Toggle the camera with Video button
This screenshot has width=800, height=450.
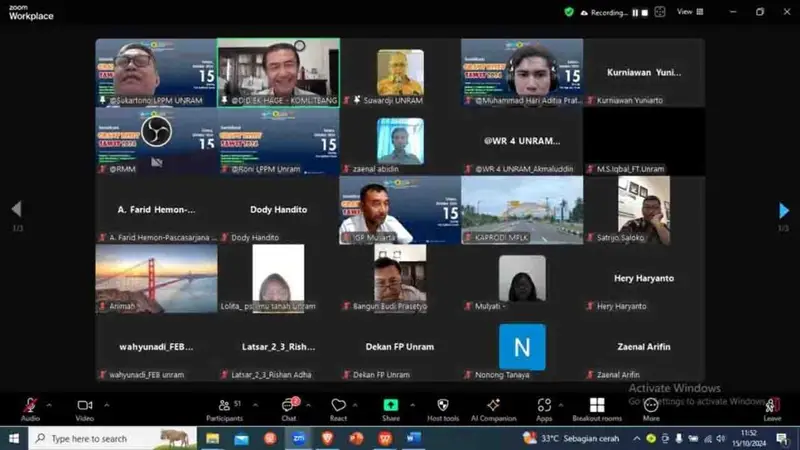[84, 408]
